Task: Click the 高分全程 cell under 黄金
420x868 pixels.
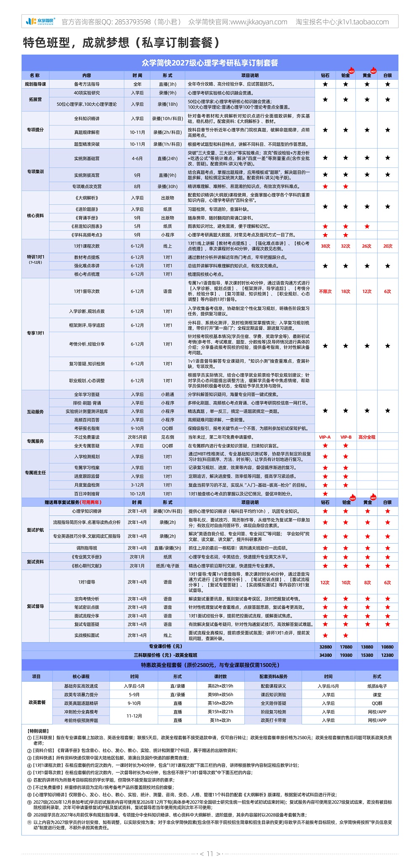Action: click(367, 437)
